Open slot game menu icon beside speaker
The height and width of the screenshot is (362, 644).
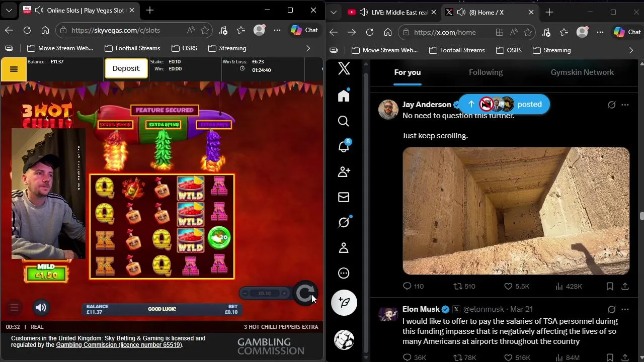pyautogui.click(x=14, y=308)
